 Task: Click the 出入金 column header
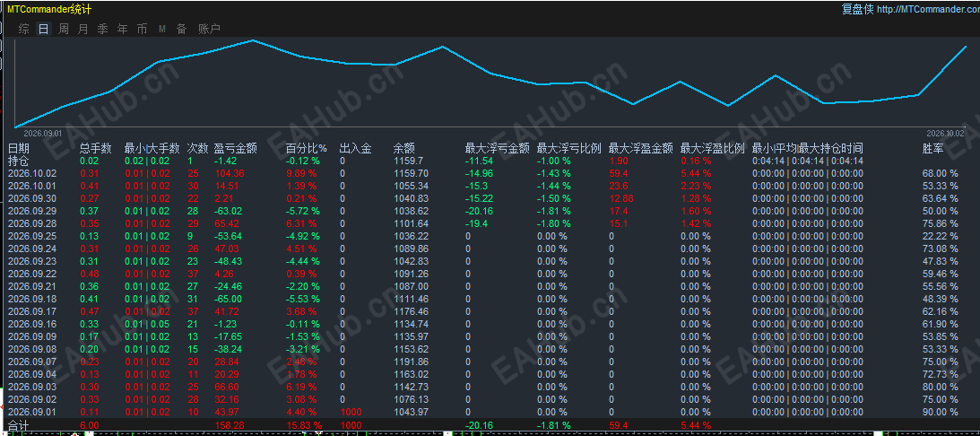pyautogui.click(x=356, y=148)
